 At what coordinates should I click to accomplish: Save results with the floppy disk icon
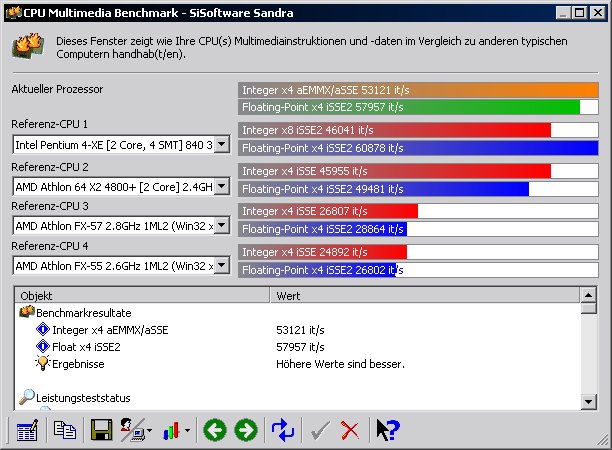click(101, 430)
